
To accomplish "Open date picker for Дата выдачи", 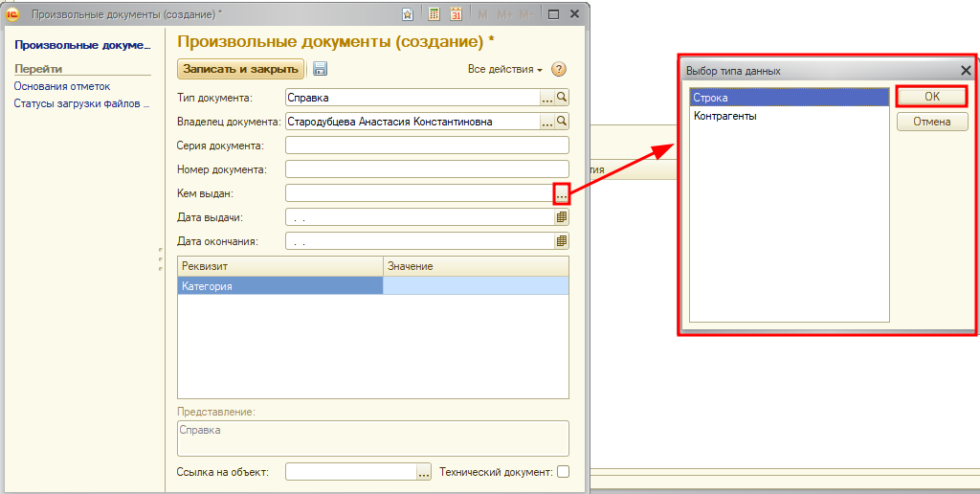I will pyautogui.click(x=562, y=217).
